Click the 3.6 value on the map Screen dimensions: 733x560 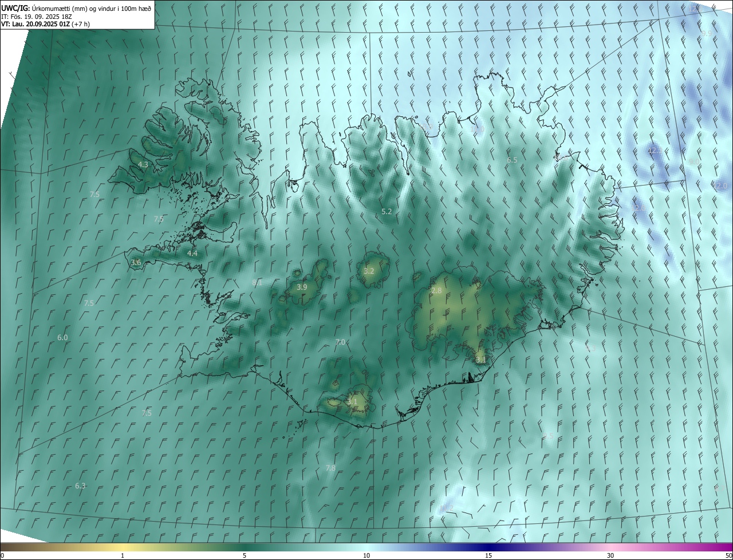pyautogui.click(x=136, y=262)
